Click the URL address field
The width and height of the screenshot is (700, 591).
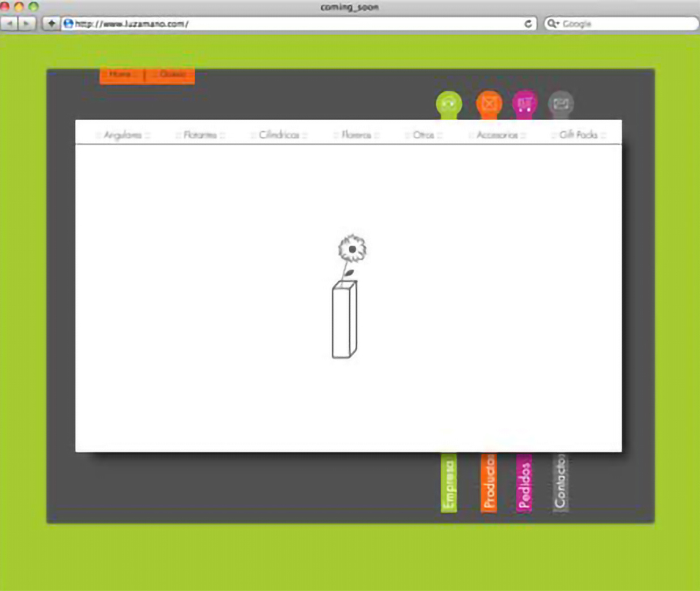(x=295, y=24)
